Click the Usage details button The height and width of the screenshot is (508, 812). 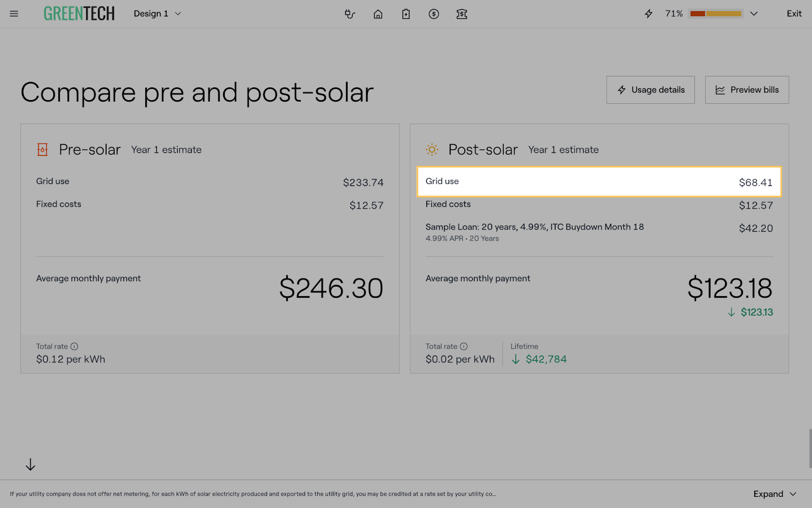650,90
